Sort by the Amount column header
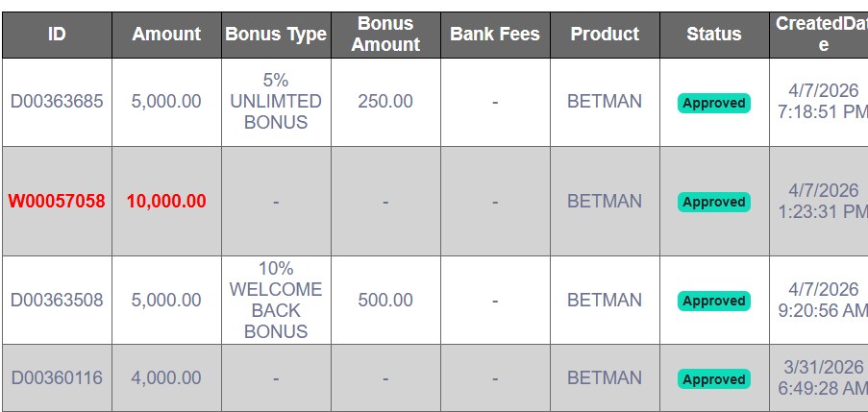 (166, 35)
